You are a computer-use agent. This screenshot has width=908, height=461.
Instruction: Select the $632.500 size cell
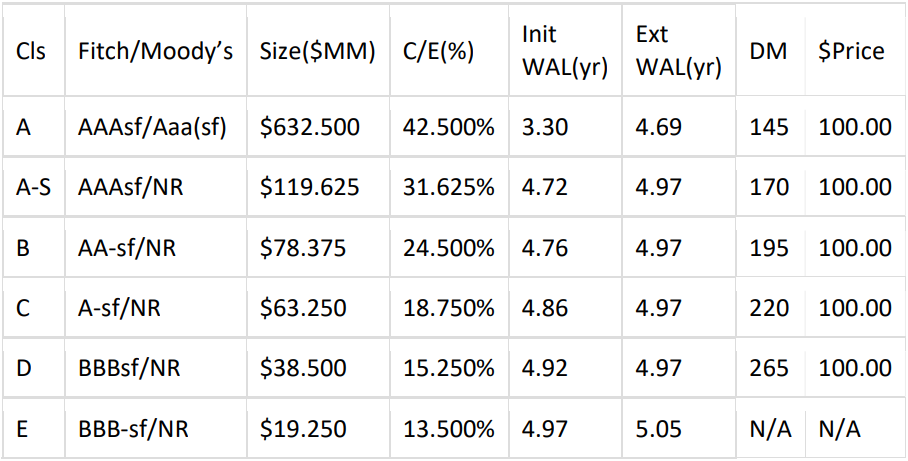309,127
